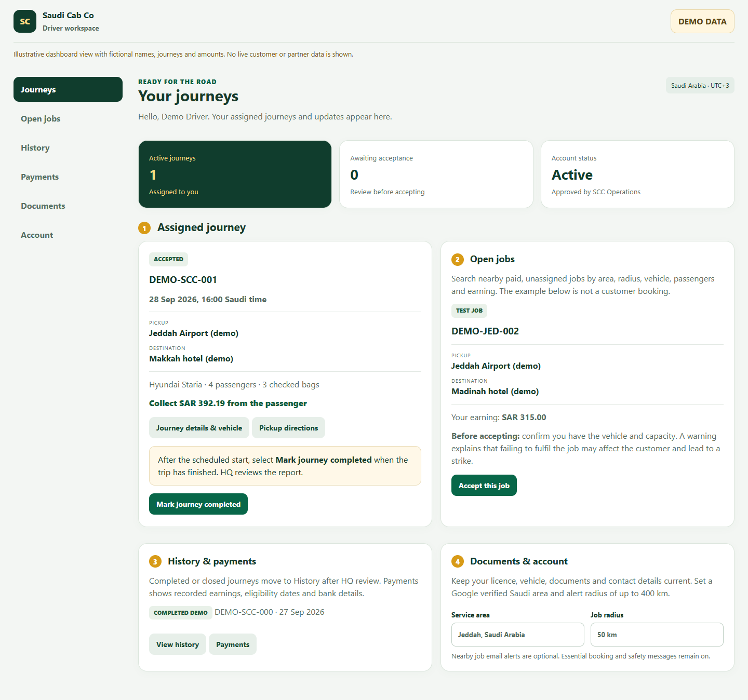Go to Open jobs in the sidebar
Screen dimensions: 748x700
click(68, 118)
